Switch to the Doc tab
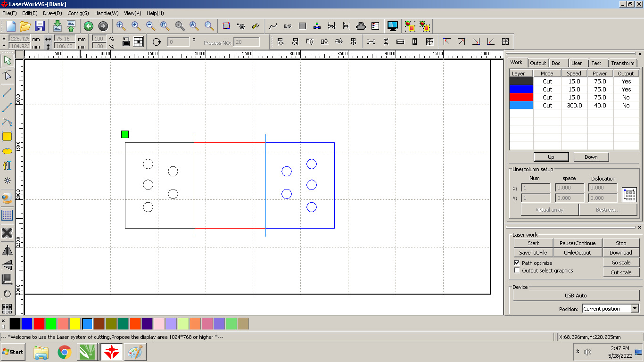The height and width of the screenshot is (362, 644). (x=556, y=63)
